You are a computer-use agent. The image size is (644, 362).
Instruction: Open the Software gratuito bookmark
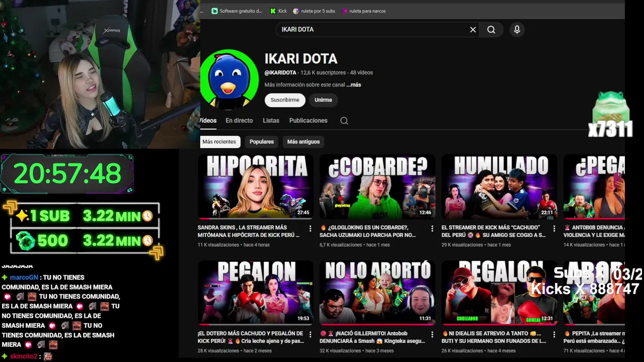click(x=236, y=11)
